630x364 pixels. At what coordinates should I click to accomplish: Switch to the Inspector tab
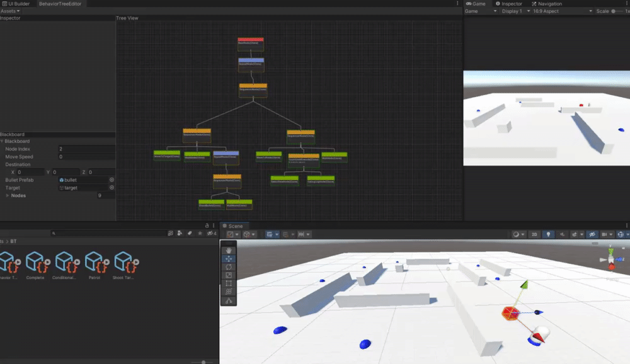pos(508,4)
